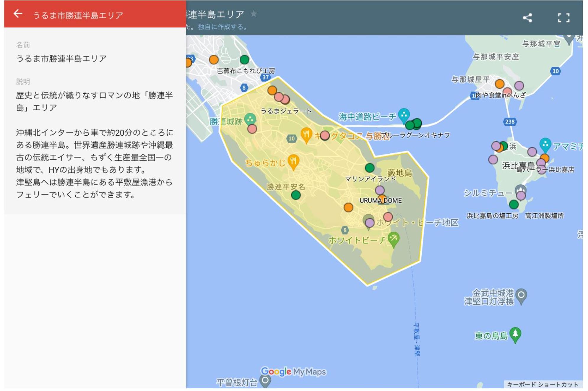Click orange dot above うるまジェラート
The height and width of the screenshot is (391, 588).
tap(272, 90)
